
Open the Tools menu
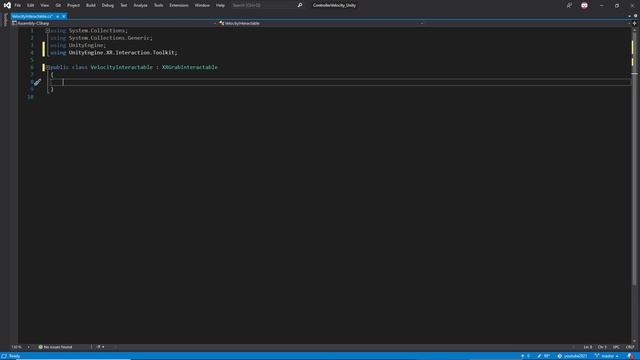pos(158,5)
